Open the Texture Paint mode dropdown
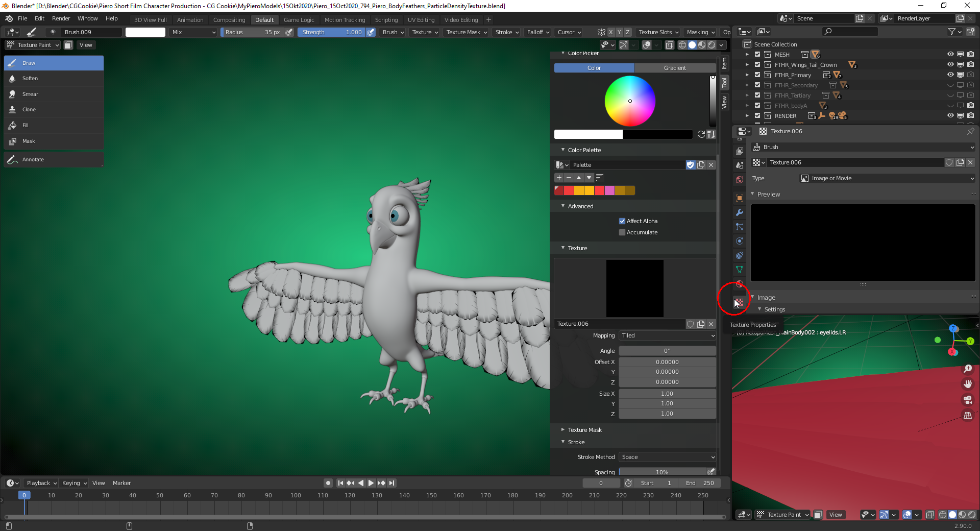Image resolution: width=980 pixels, height=531 pixels. [34, 45]
